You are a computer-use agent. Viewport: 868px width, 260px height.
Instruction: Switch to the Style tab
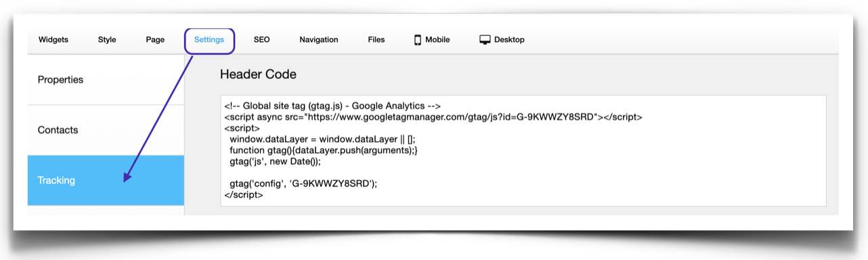(x=107, y=40)
